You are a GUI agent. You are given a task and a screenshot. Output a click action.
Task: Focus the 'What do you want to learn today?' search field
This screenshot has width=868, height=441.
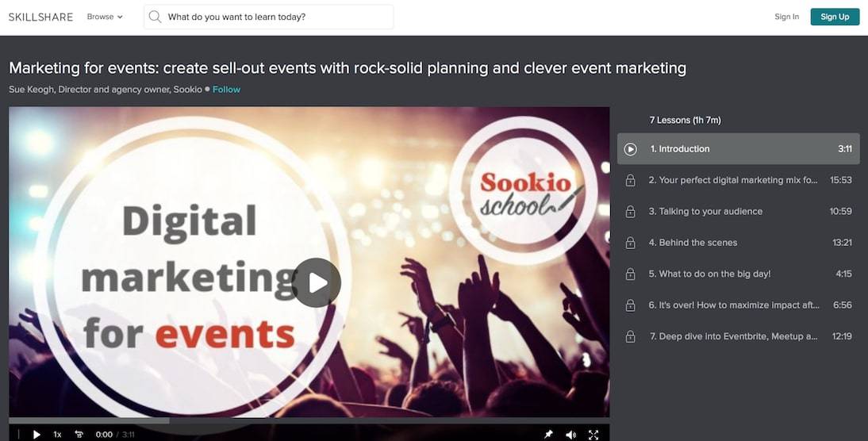(269, 17)
